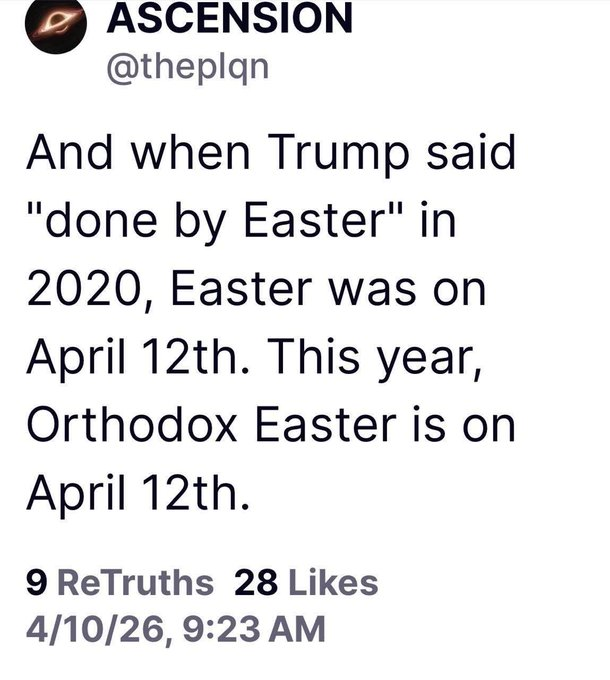
Task: Open the ASCENSION display name
Action: [228, 17]
